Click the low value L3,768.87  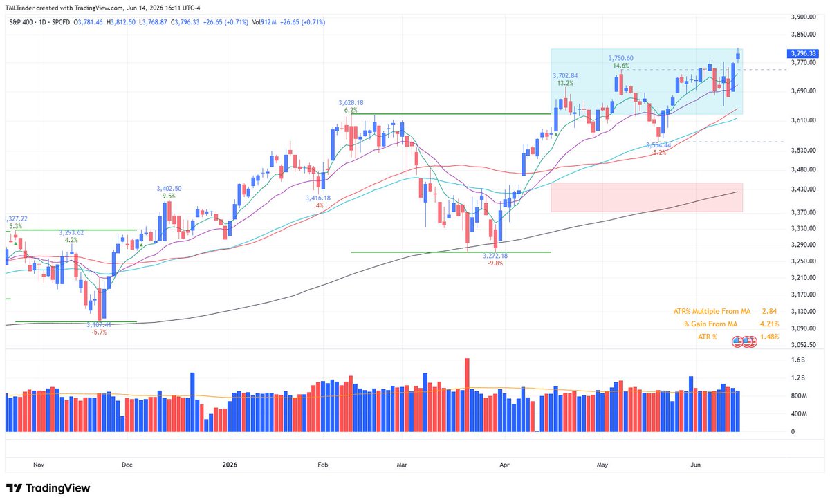point(154,22)
